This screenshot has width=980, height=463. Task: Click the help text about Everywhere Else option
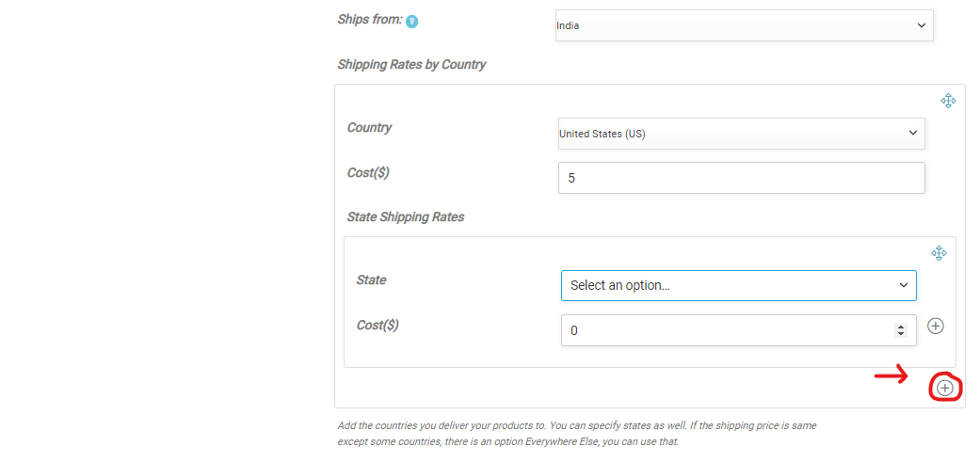click(576, 433)
